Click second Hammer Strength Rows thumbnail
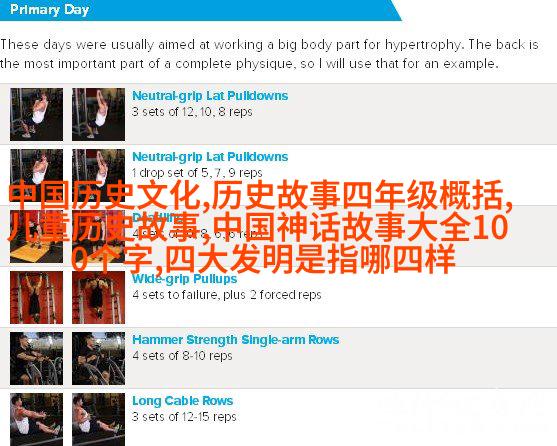The width and height of the screenshot is (557, 446). 98,359
